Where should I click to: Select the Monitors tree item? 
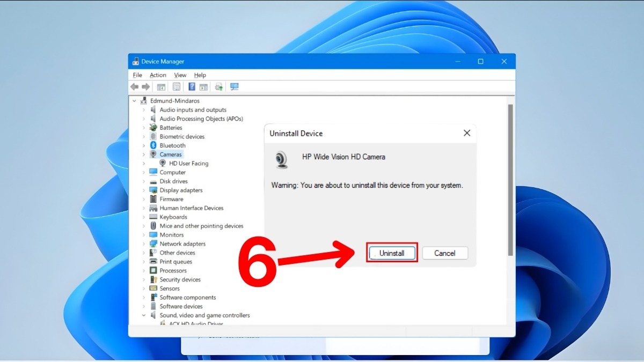(x=172, y=235)
